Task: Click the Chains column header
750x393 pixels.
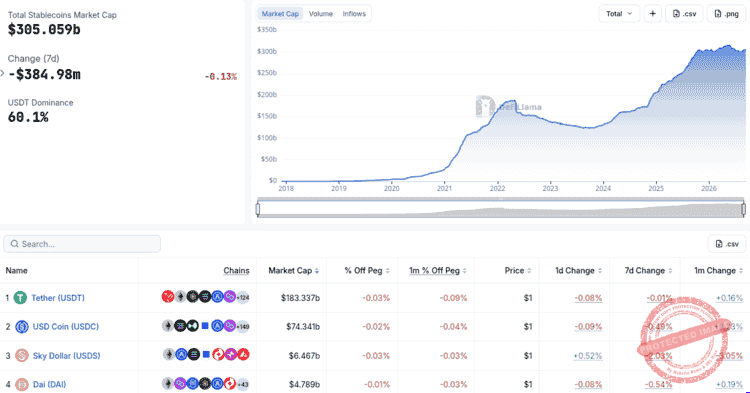Action: 236,271
